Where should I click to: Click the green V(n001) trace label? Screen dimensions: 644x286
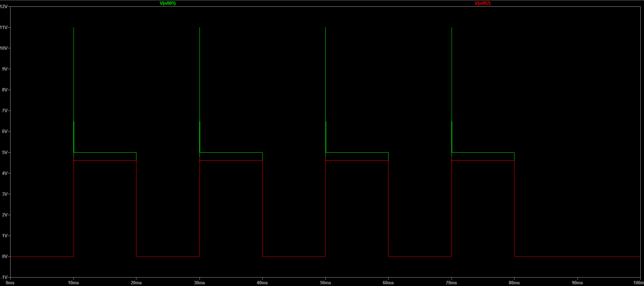[168, 3]
